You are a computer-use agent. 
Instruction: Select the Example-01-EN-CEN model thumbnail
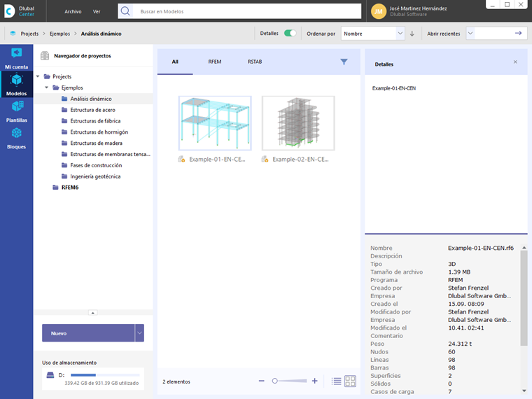(x=215, y=122)
